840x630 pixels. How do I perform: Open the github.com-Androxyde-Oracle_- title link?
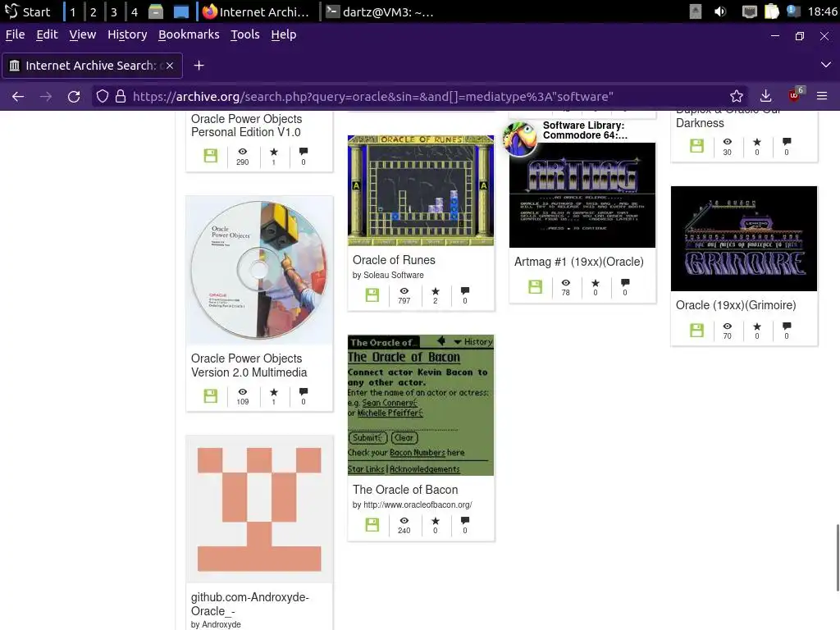(x=249, y=604)
